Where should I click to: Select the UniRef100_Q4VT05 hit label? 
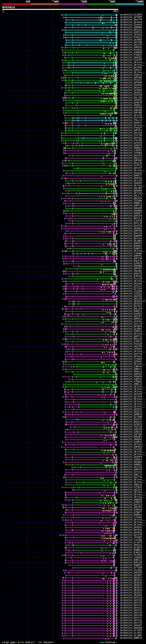point(131,623)
